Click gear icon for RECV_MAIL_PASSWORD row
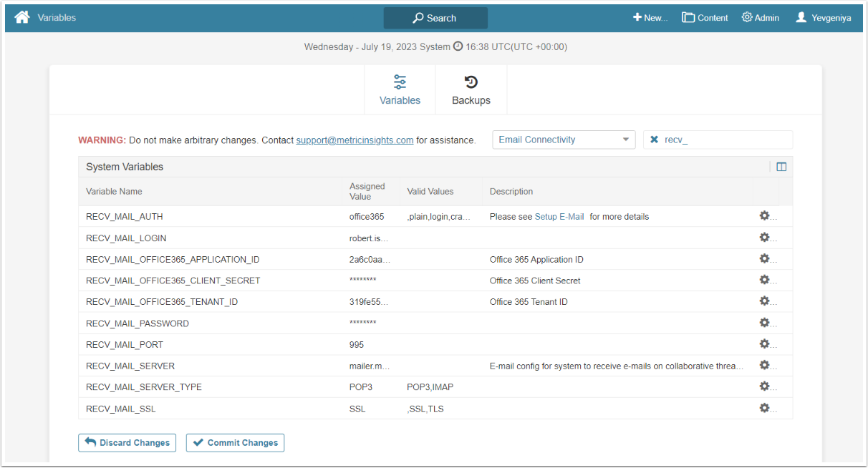 coord(764,323)
